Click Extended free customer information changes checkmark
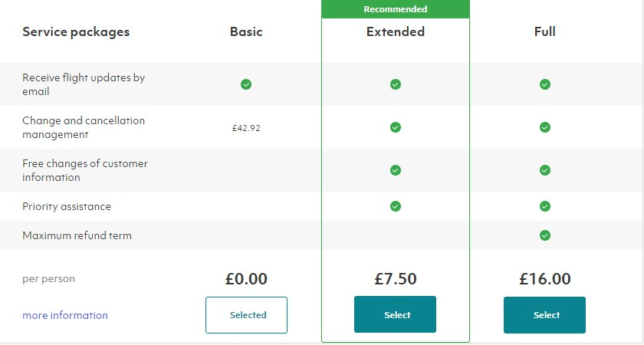Viewport: 644px width, 345px height. pos(396,170)
